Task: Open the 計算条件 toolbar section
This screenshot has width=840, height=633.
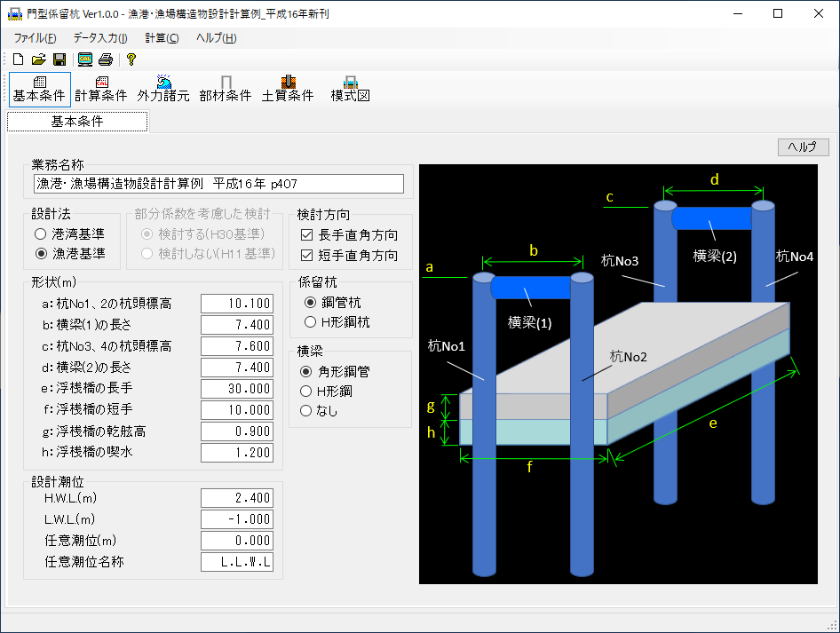Action: click(101, 90)
